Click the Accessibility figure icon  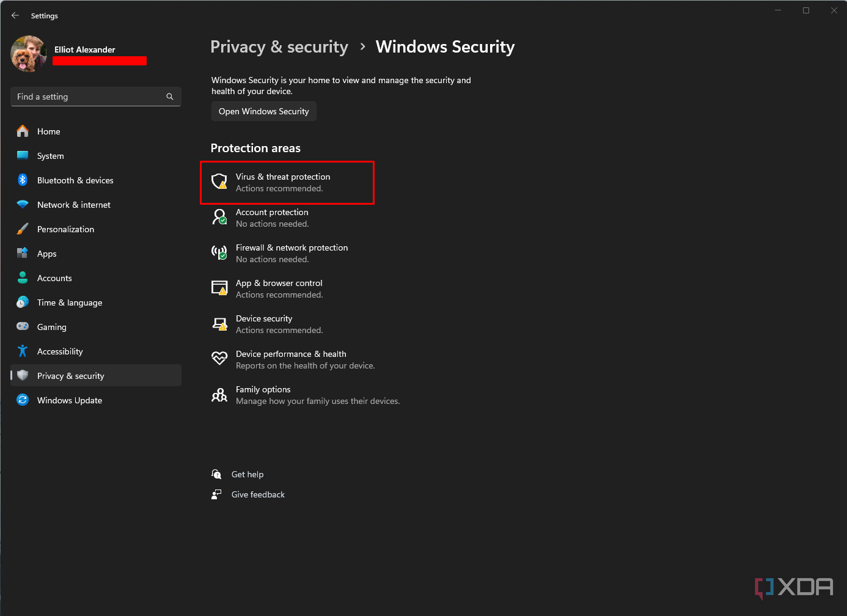pos(23,351)
